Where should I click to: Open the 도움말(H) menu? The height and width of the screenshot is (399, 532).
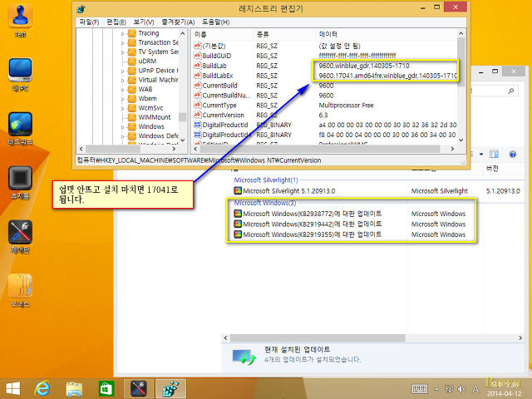coord(216,22)
